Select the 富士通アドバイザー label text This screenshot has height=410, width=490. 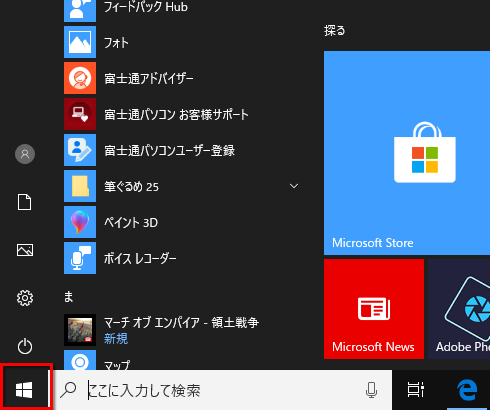point(149,79)
